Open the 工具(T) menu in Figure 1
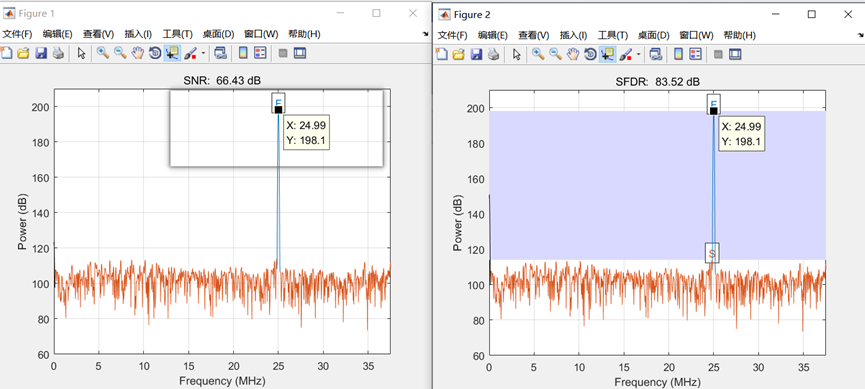Screen dimensions: 865x389 tap(177, 34)
